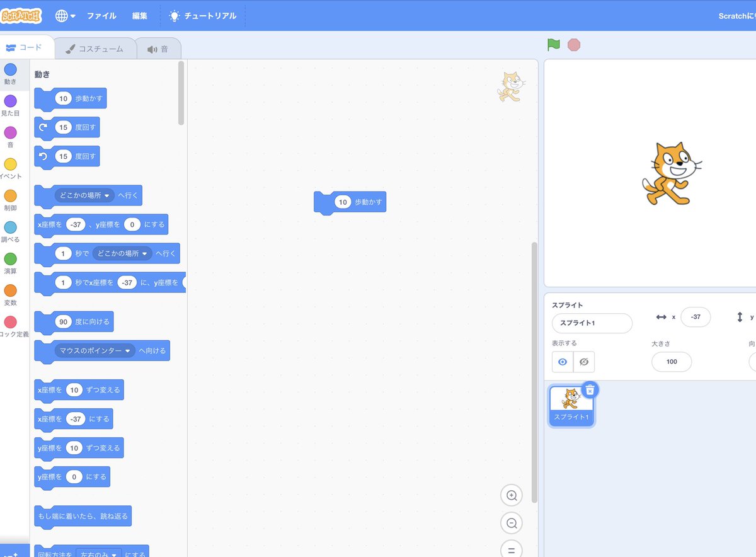The height and width of the screenshot is (557, 756).
Task: Open どこかの場所 dropdown in 1秒で block
Action: coord(123,253)
